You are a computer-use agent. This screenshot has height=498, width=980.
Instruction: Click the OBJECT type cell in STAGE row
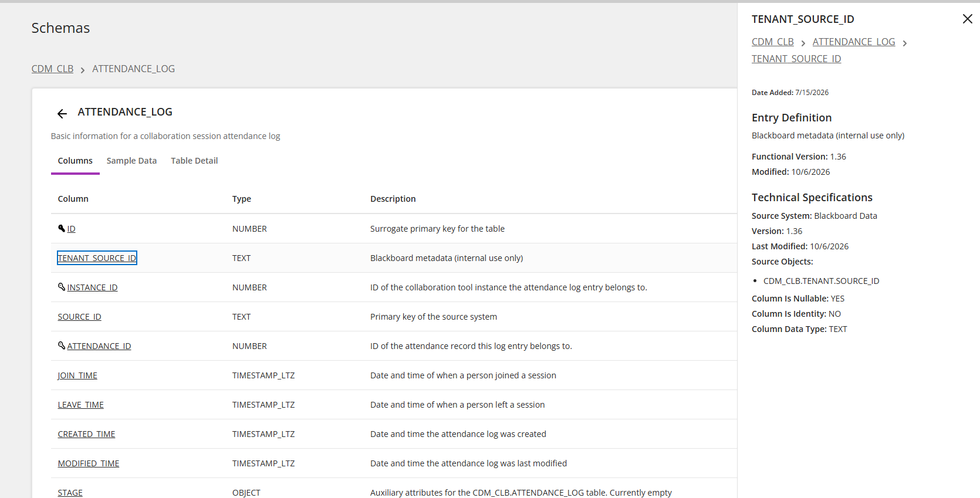pyautogui.click(x=246, y=493)
